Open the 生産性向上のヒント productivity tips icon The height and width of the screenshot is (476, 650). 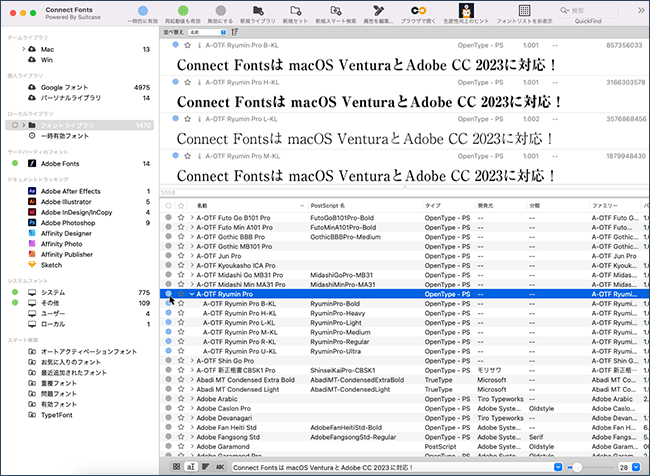[466, 10]
